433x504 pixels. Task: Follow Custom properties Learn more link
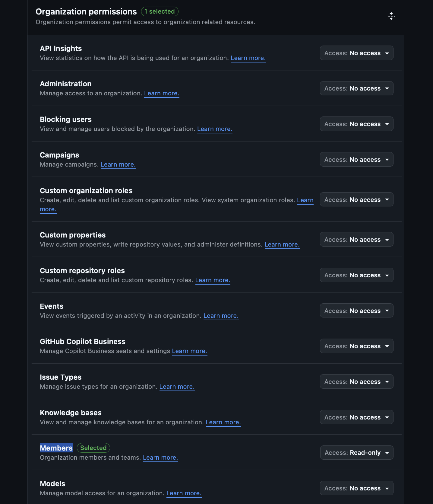click(x=282, y=244)
